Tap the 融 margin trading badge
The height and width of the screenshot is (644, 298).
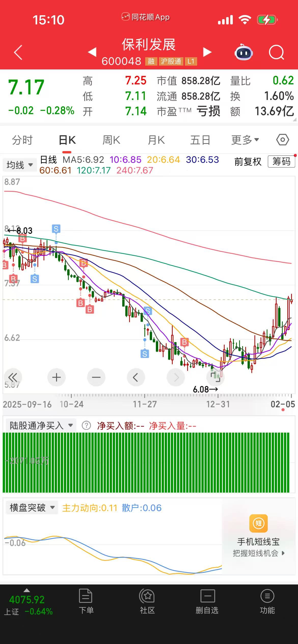pyautogui.click(x=151, y=61)
